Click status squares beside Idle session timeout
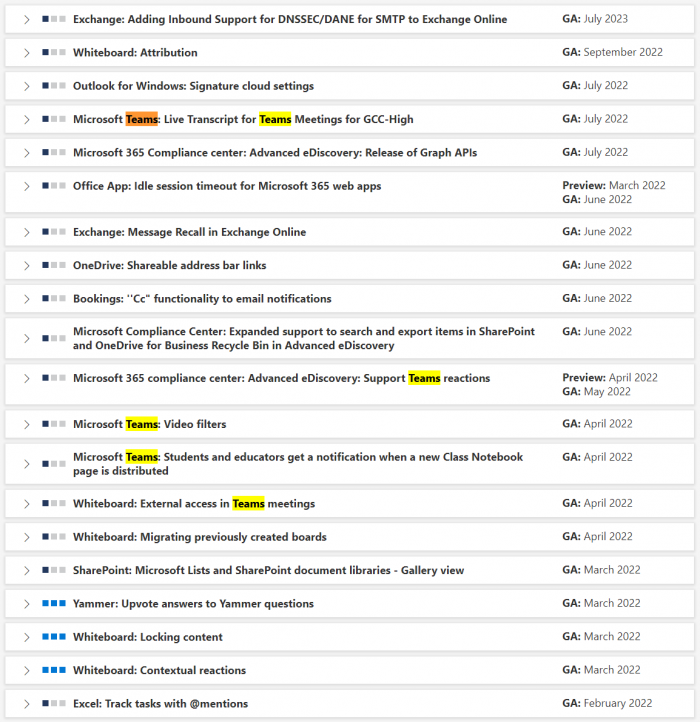 click(54, 186)
